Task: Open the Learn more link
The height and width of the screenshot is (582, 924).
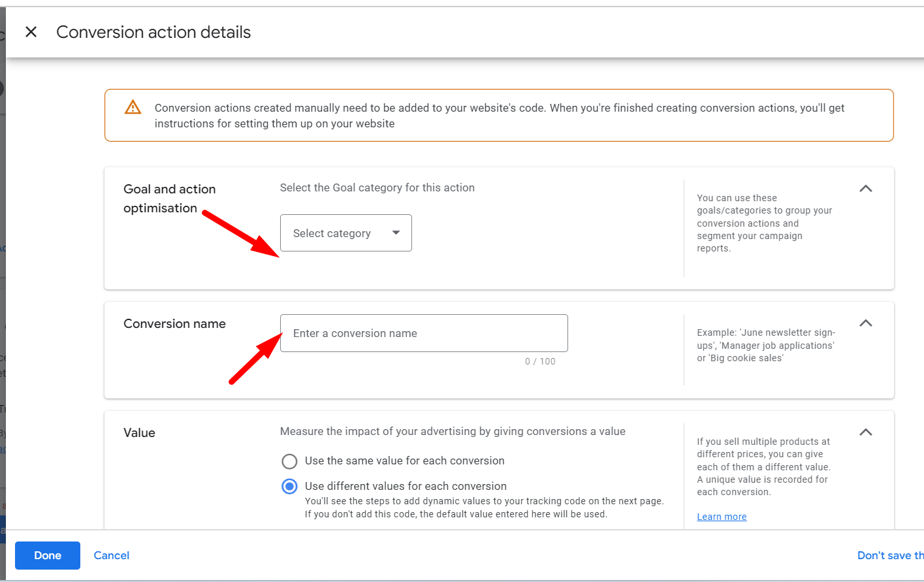Action: click(x=722, y=517)
